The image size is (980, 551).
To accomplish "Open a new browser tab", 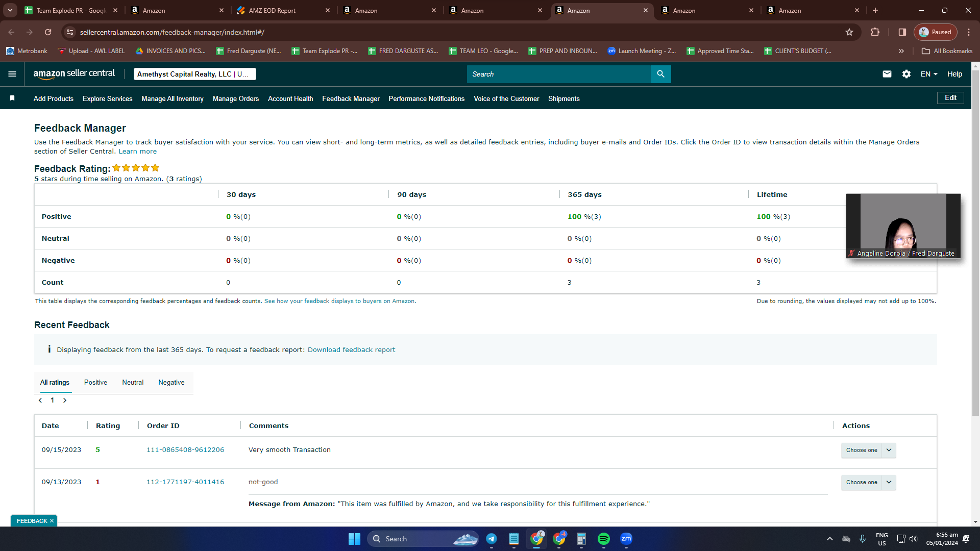I will click(875, 10).
